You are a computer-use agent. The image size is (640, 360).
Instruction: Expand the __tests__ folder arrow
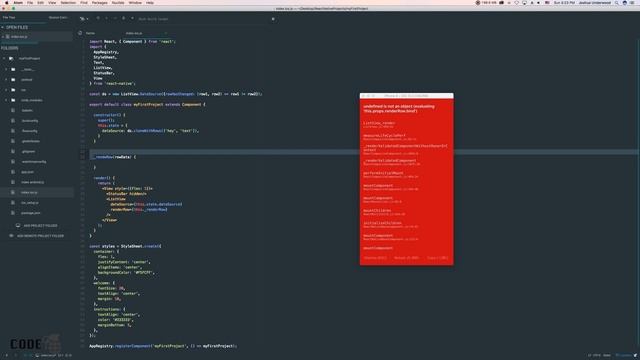tap(6, 69)
